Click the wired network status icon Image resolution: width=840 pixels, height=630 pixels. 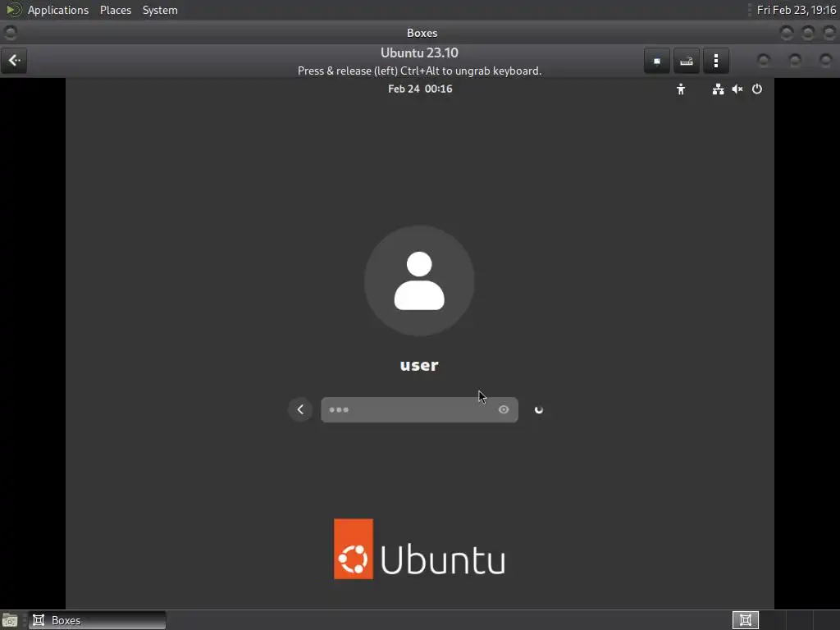(x=718, y=89)
